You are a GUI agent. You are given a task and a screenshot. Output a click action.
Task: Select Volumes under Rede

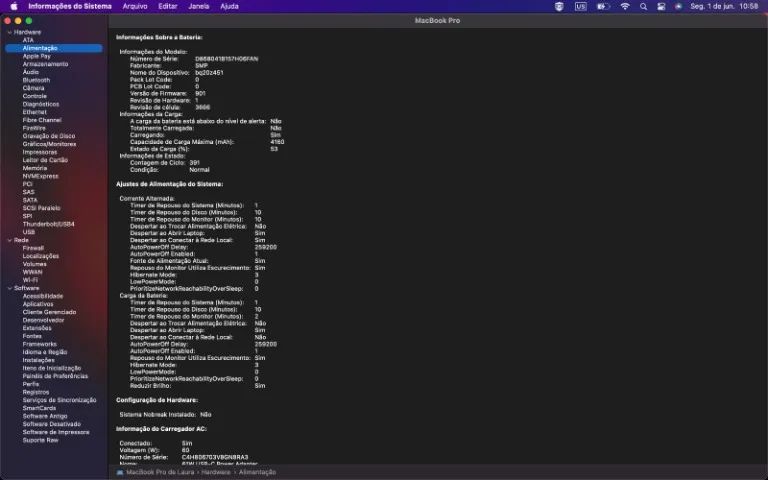point(34,264)
